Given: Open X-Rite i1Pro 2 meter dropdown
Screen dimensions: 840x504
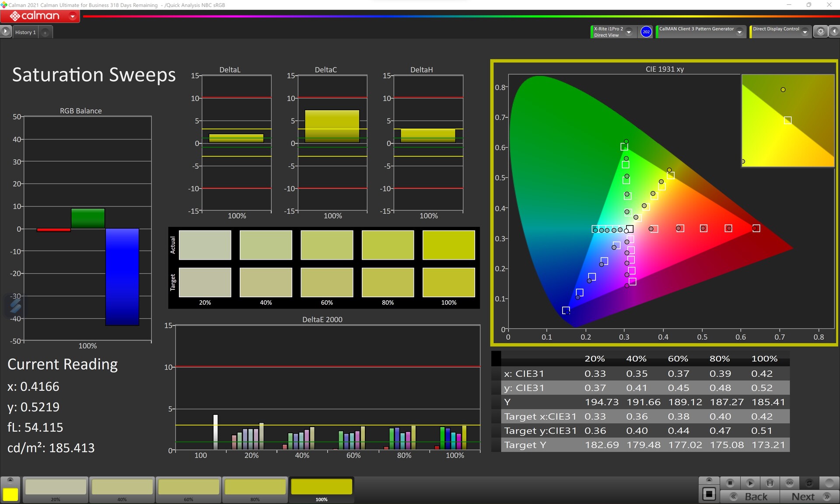Looking at the screenshot, I should pos(629,32).
